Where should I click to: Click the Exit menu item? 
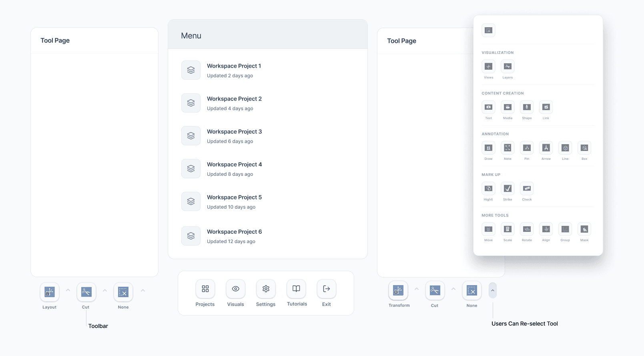(x=327, y=289)
